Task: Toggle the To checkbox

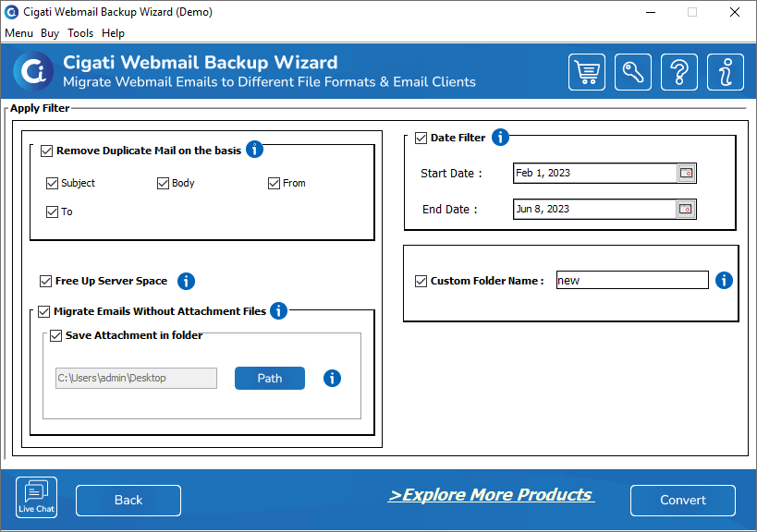Action: coord(52,212)
